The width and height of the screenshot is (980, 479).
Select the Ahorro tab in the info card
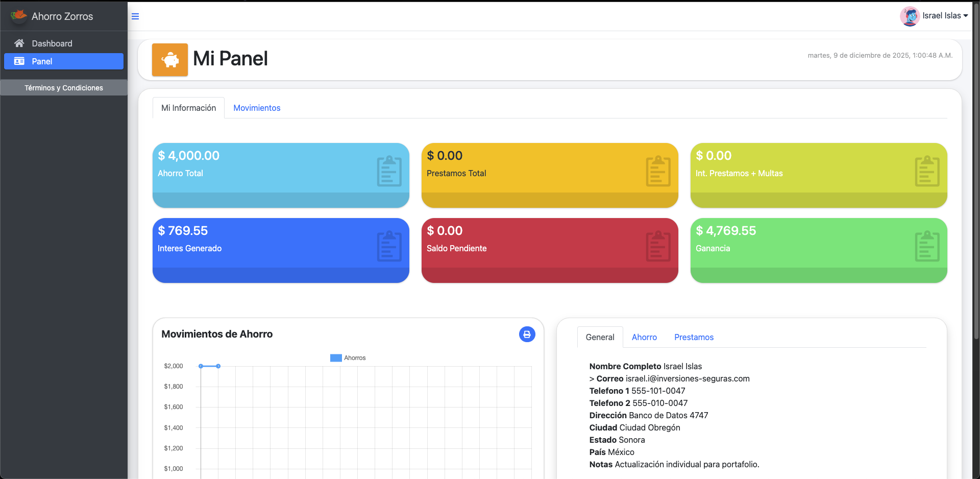[644, 337]
